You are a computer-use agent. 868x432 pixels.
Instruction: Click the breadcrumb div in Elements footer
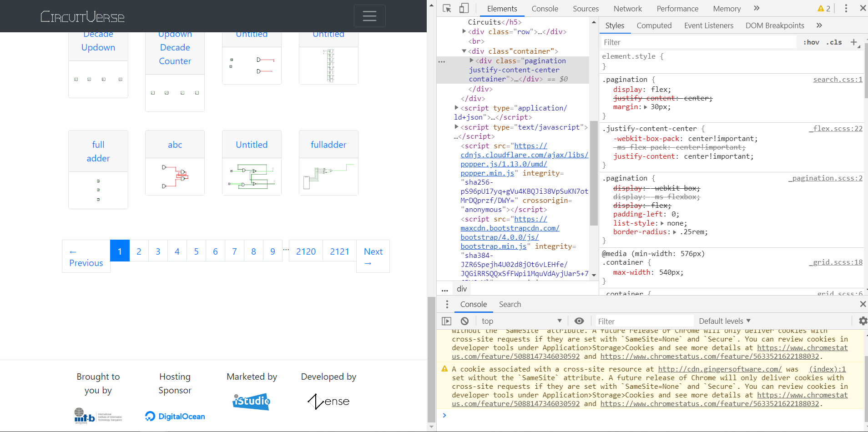tap(462, 289)
